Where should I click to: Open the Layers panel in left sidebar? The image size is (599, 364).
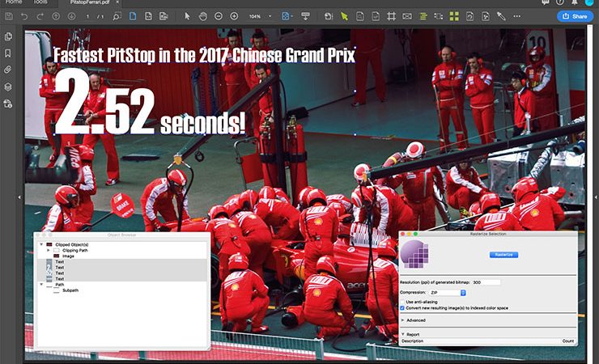tap(8, 87)
